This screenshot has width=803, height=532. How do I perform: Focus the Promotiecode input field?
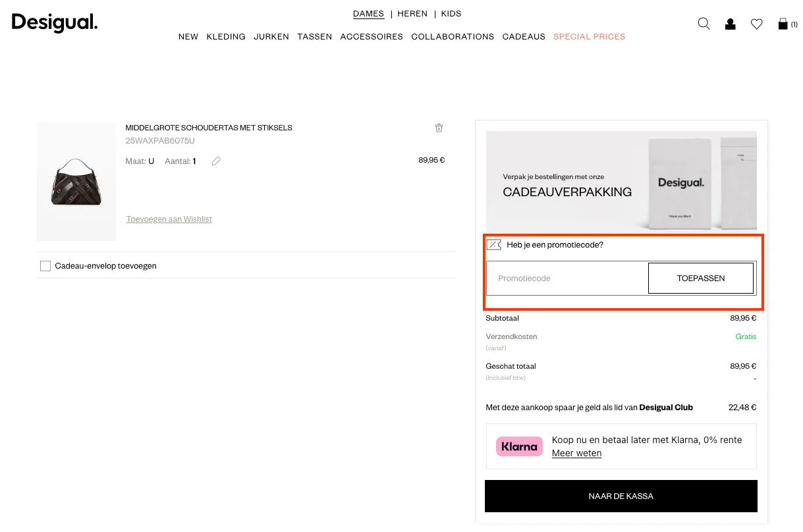(567, 279)
